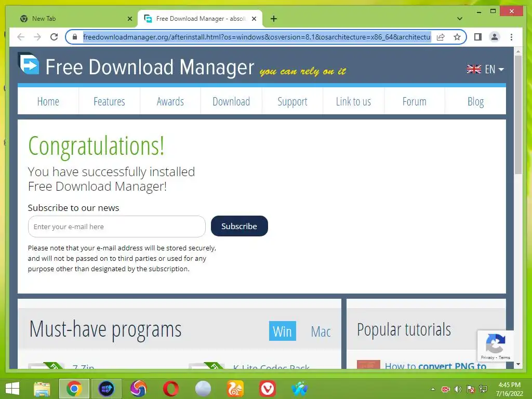Open the Forum menu item
Screen dimensions: 532x399
point(414,101)
